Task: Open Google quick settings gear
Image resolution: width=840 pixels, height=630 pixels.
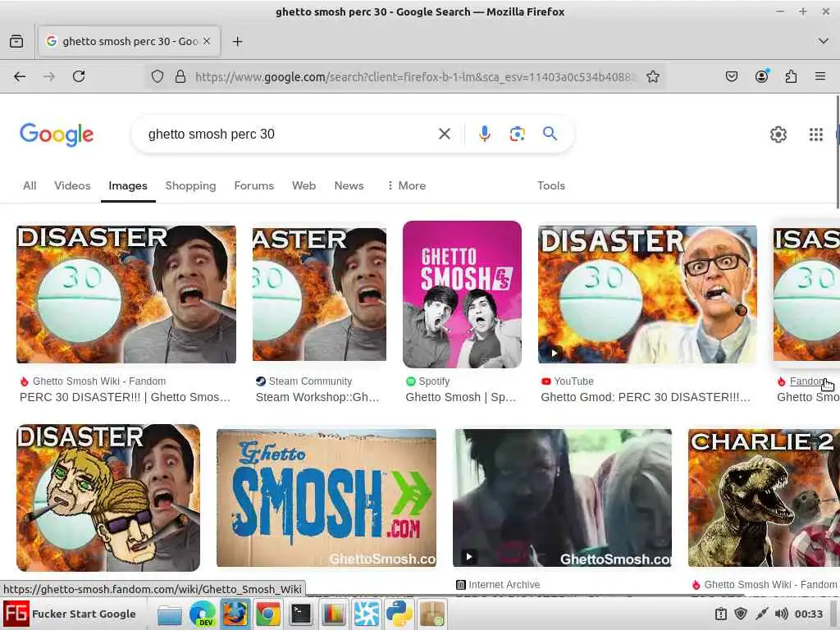Action: [x=778, y=135]
